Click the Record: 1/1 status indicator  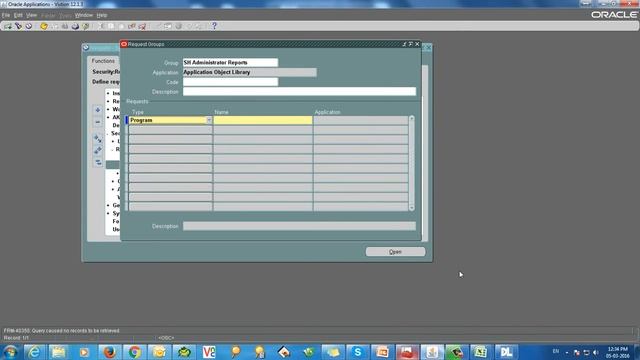16,338
